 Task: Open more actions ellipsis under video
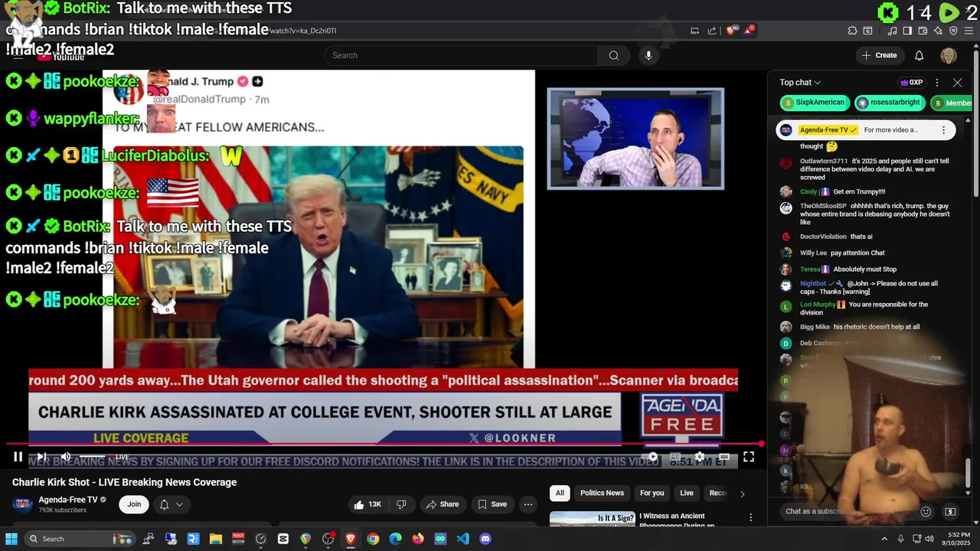point(528,504)
